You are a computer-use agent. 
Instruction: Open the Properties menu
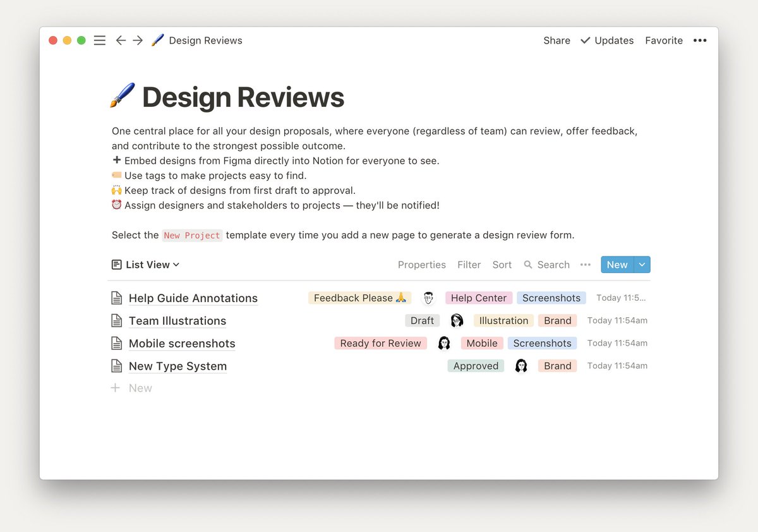point(421,264)
